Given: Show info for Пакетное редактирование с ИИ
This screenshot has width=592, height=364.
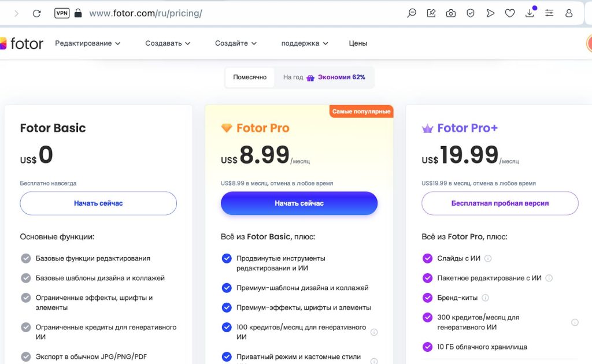Looking at the screenshot, I should pyautogui.click(x=549, y=278).
